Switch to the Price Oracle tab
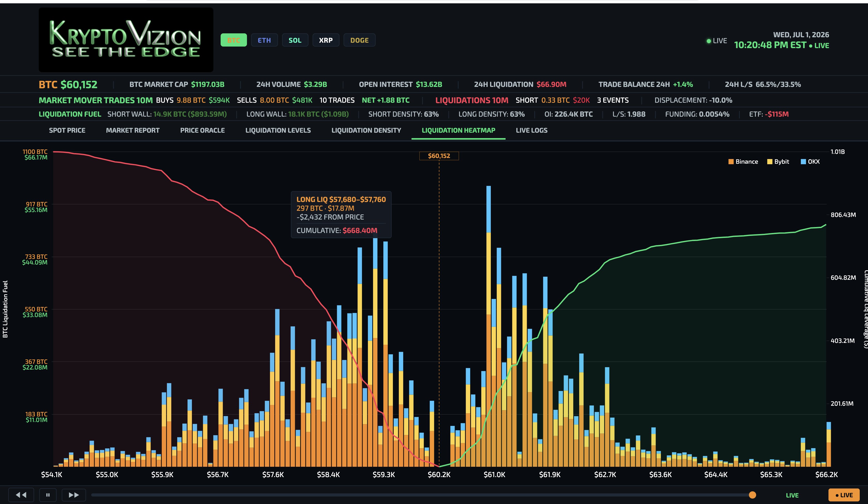Viewport: 868px width, 504px height. coord(202,130)
